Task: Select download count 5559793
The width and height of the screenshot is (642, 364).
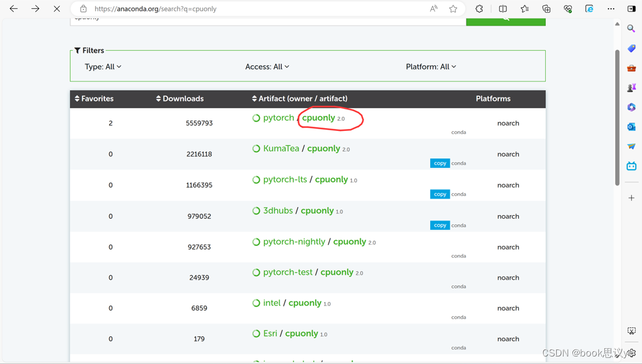Action: click(199, 123)
